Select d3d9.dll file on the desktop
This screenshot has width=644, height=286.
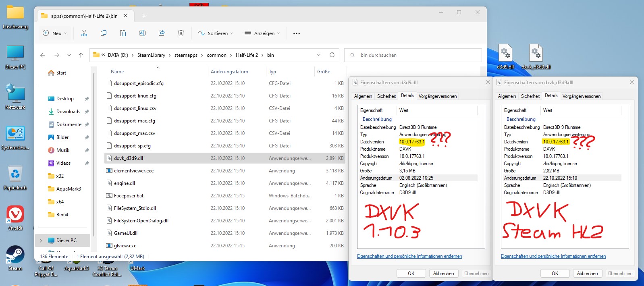click(505, 57)
